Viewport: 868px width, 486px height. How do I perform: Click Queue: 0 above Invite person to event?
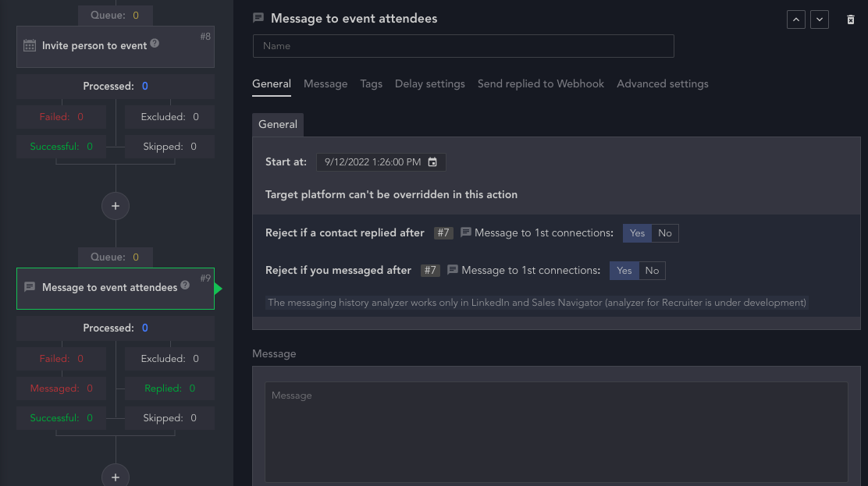116,16
